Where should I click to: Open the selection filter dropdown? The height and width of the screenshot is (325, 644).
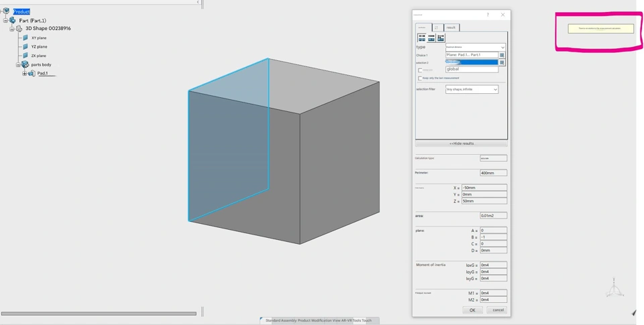(x=472, y=89)
